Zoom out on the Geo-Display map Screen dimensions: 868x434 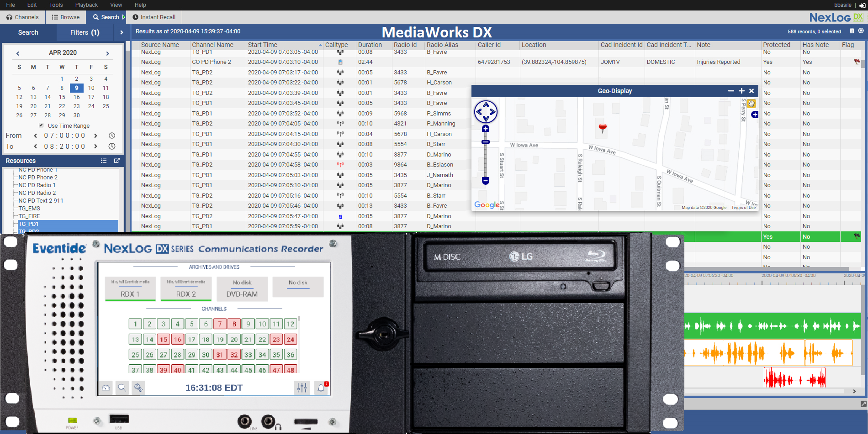[x=486, y=181]
